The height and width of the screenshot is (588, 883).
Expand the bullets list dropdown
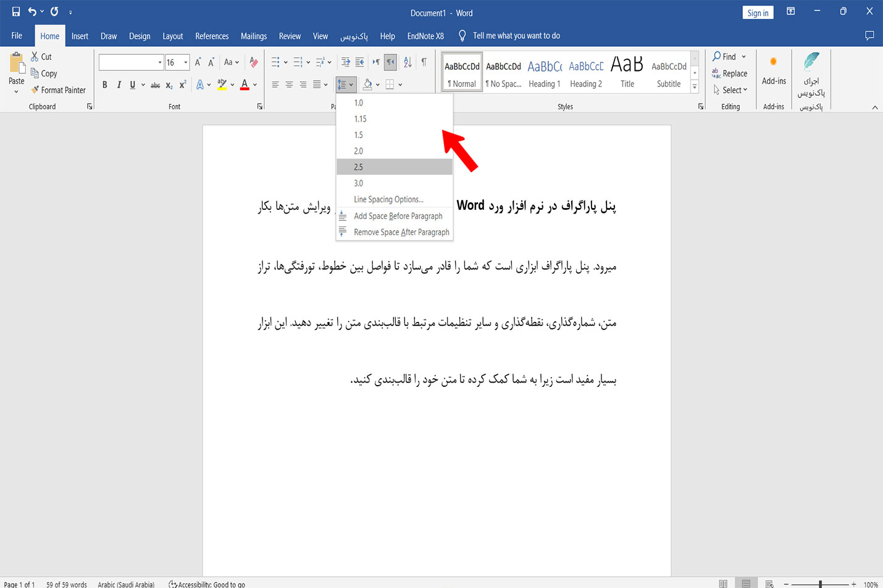(285, 62)
